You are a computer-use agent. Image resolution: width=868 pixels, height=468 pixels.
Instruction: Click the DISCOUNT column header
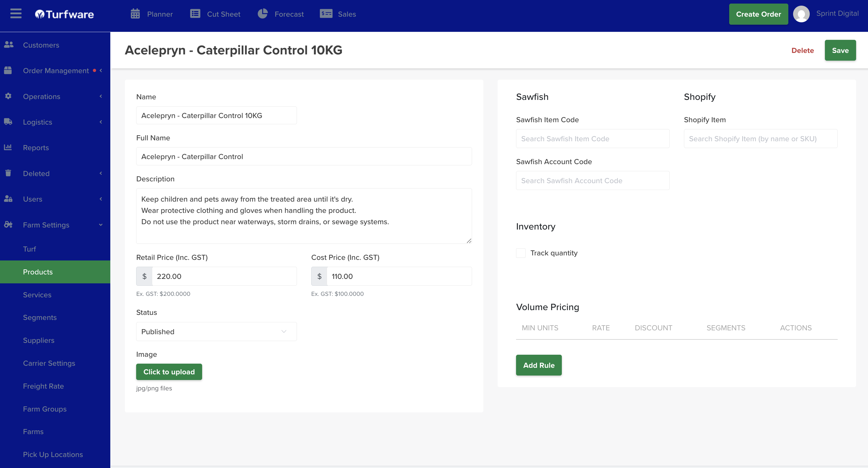point(653,328)
